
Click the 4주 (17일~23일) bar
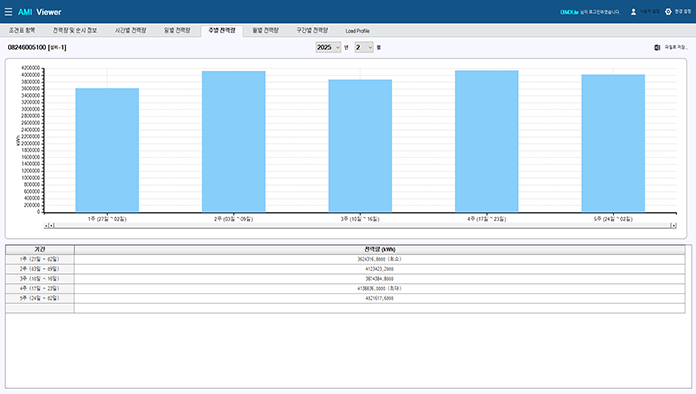click(x=486, y=141)
